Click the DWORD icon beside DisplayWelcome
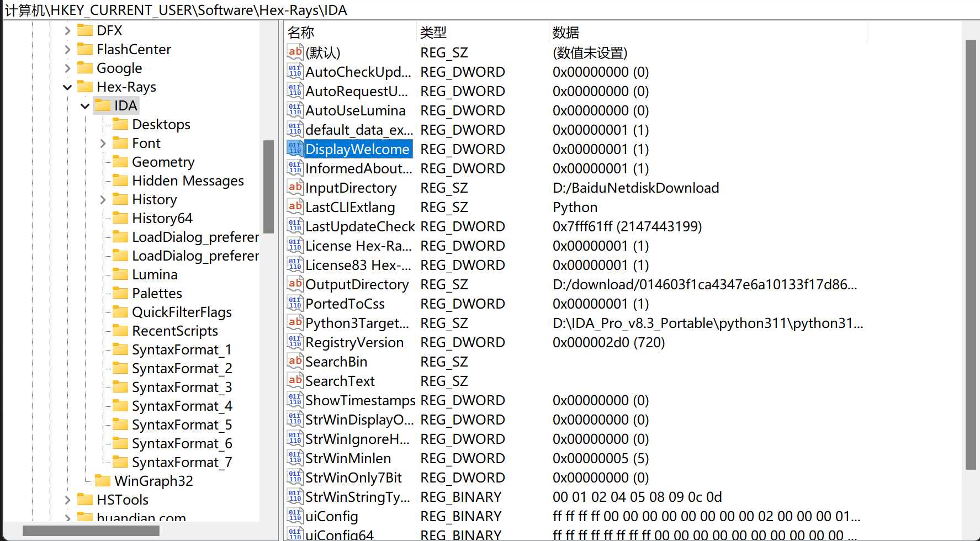Screen dimensions: 980x541 [295, 148]
